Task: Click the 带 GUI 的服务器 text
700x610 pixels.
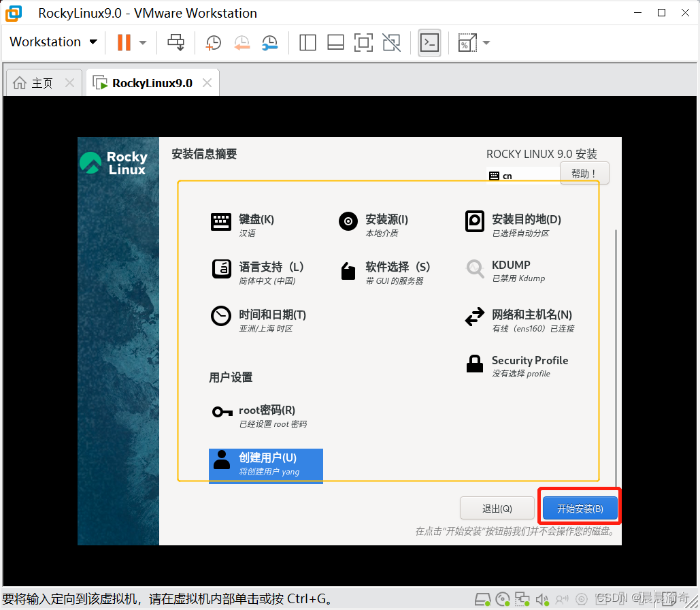Action: pos(395,280)
